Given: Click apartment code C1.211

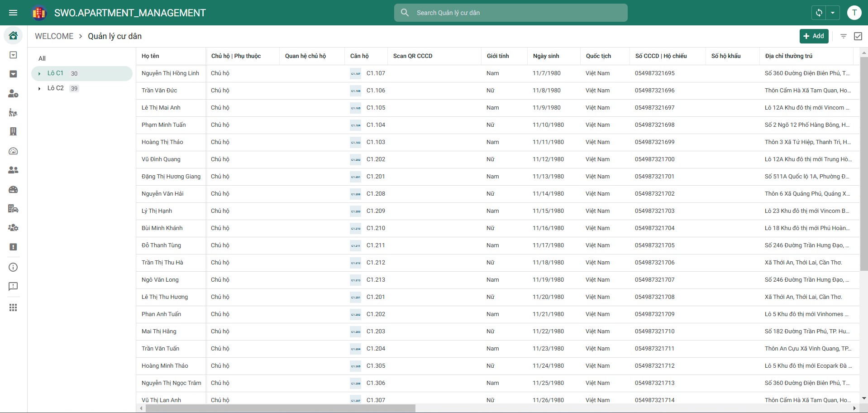Looking at the screenshot, I should click(376, 245).
